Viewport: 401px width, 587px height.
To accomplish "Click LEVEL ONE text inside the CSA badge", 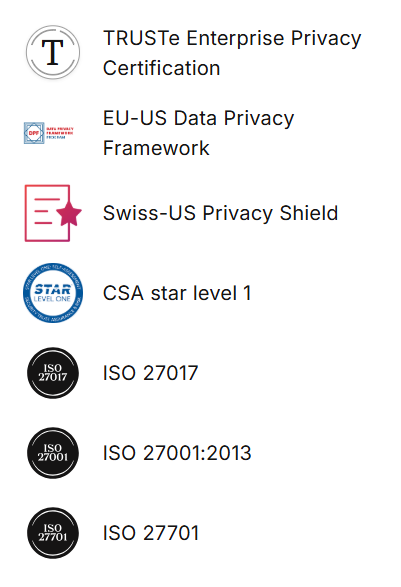I will (52, 299).
